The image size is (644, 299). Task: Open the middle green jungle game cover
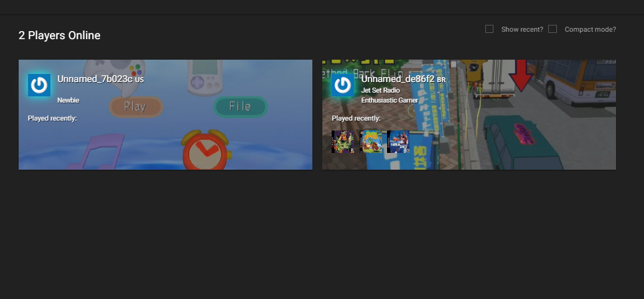point(370,142)
